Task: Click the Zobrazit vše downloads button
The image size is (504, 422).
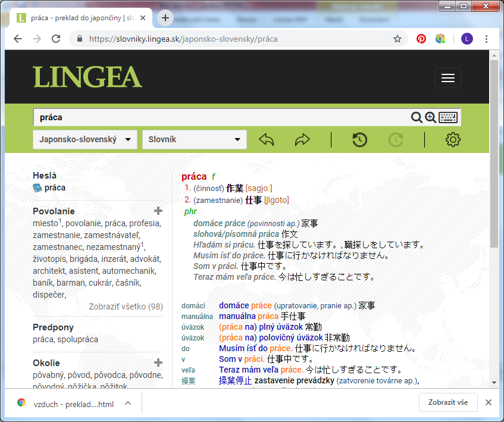Action: 448,402
